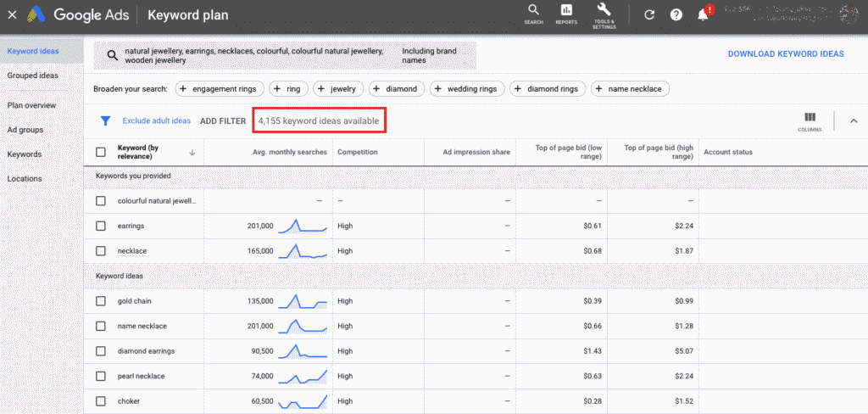Viewport: 868px width, 414px height.
Task: Open the Columns selector icon
Action: (x=810, y=121)
